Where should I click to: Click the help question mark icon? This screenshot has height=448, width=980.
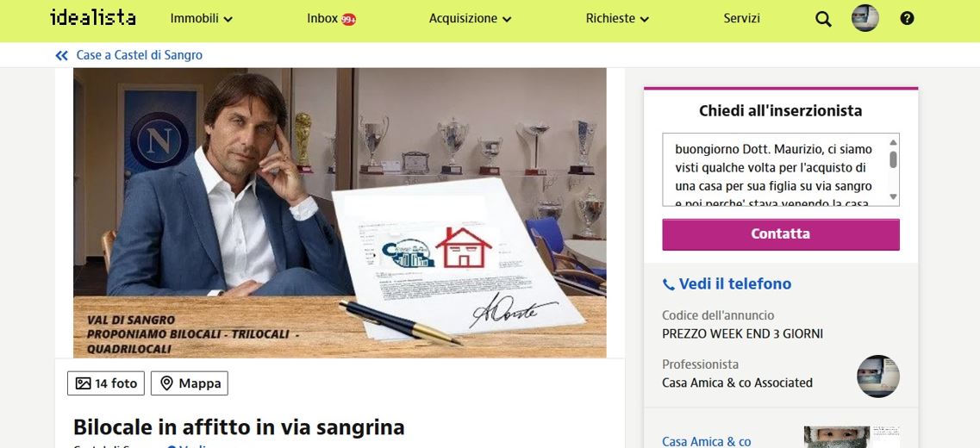point(907,19)
